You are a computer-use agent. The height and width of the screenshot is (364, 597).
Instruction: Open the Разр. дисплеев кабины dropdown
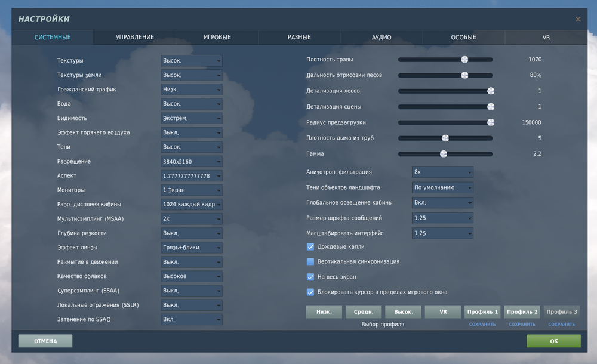coord(192,205)
